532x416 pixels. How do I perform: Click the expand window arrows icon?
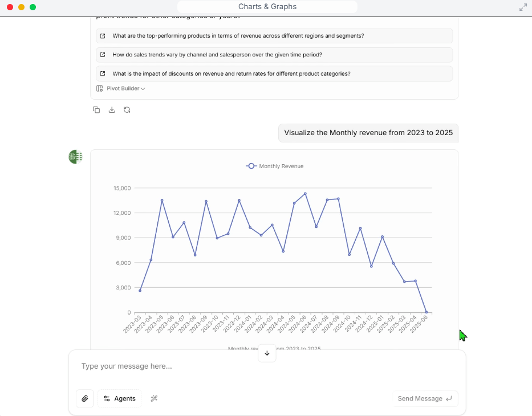523,7
